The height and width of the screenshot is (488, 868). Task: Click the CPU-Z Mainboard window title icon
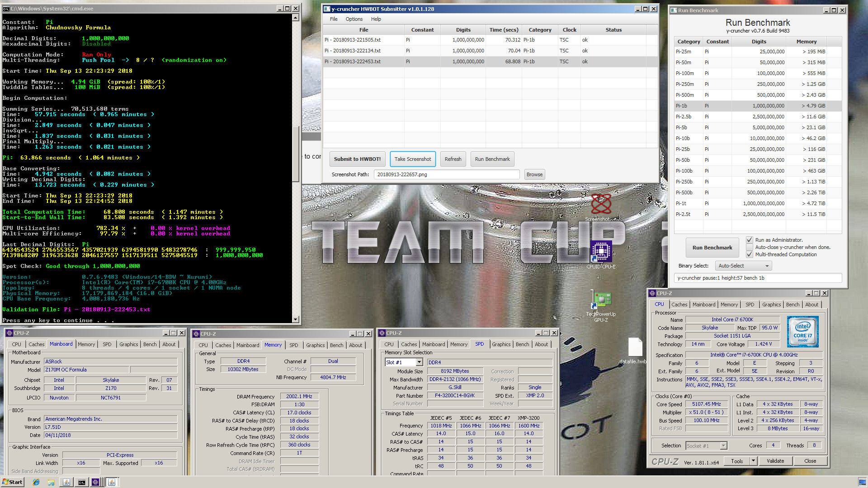9,333
